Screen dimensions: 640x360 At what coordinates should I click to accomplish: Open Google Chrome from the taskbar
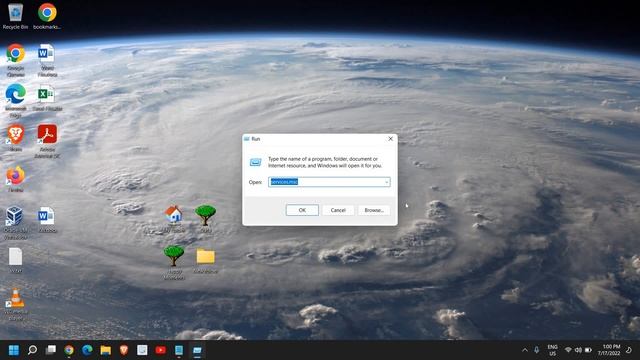click(x=69, y=350)
